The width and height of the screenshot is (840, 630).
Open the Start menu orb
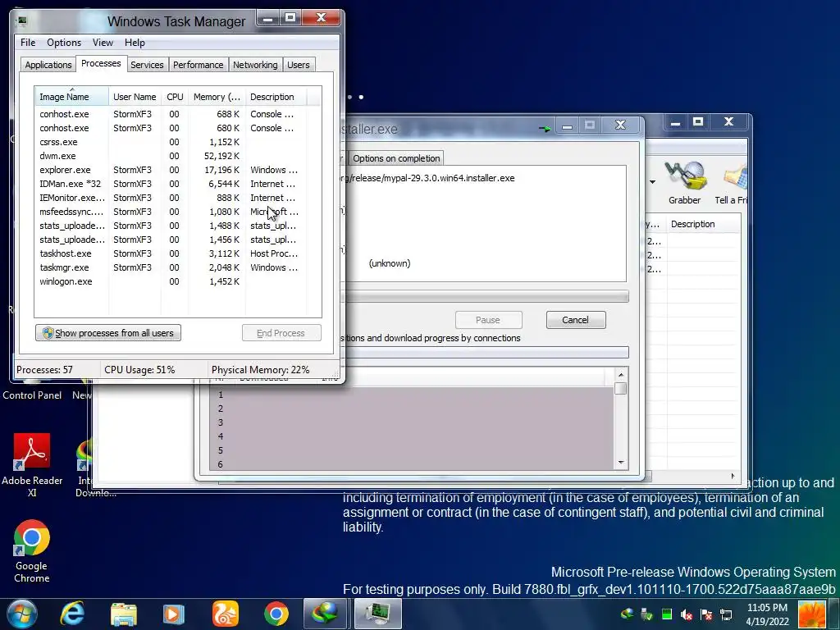(x=22, y=614)
